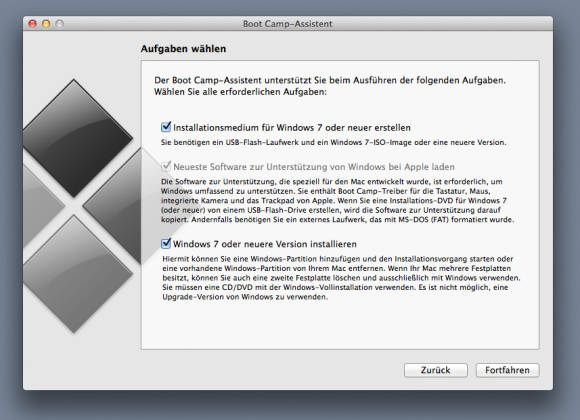Click the Hiermit können Sie description paragraph
Image resolution: width=580 pixels, height=420 pixels.
341,278
